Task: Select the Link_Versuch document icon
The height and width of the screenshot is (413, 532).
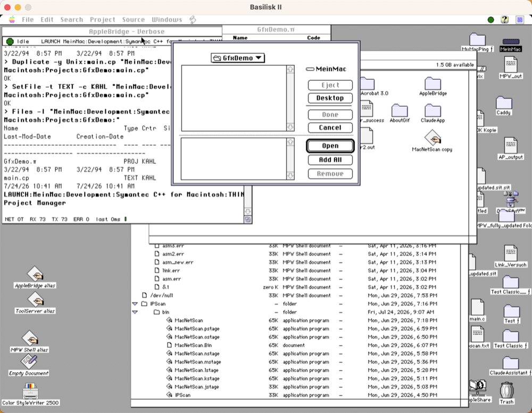Action: coord(511,253)
